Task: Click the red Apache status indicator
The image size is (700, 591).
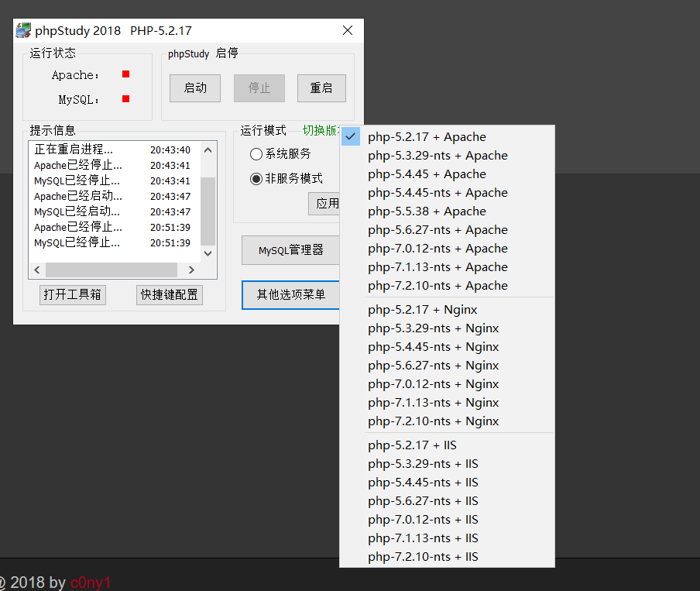Action: click(x=126, y=74)
